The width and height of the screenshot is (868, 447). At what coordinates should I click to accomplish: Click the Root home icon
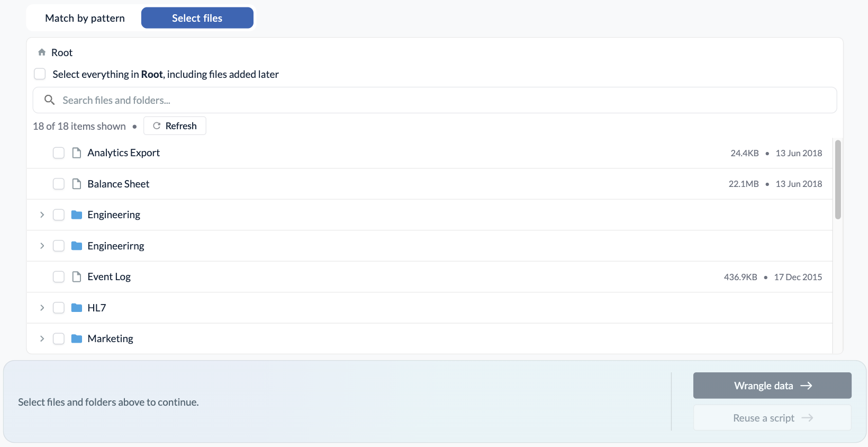(x=42, y=52)
